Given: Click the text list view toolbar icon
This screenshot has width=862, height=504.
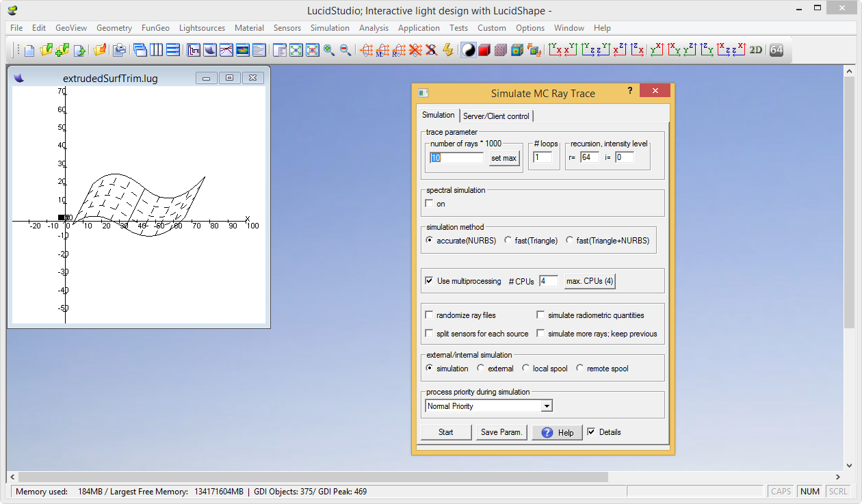Looking at the screenshot, I should (259, 50).
